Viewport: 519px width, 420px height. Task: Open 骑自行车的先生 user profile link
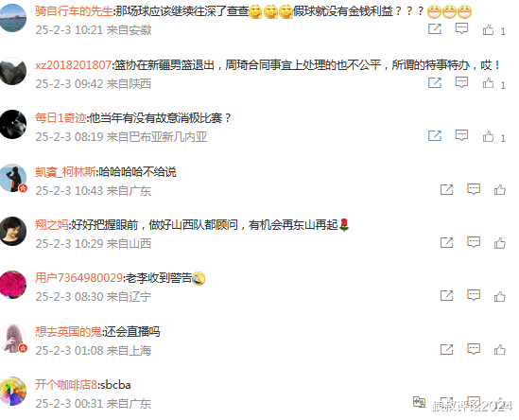(x=74, y=11)
